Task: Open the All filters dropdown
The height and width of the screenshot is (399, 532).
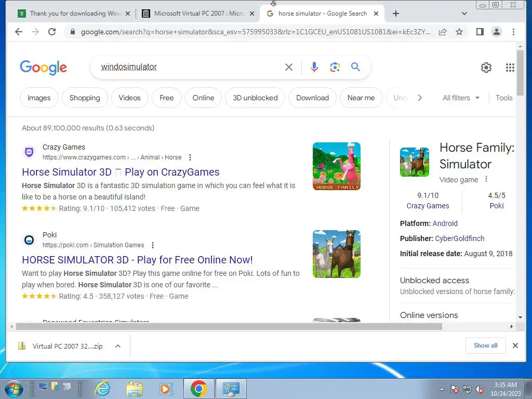Action: click(x=461, y=98)
